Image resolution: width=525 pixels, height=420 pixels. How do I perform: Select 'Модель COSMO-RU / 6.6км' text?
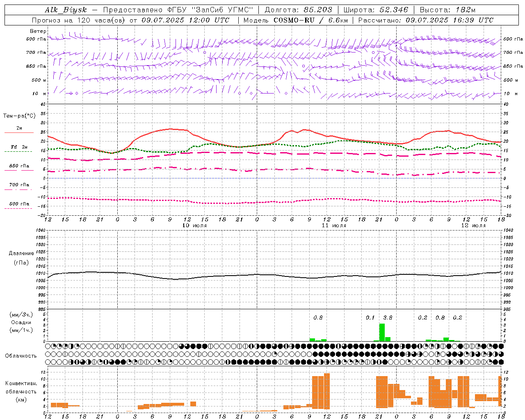pyautogui.click(x=296, y=20)
